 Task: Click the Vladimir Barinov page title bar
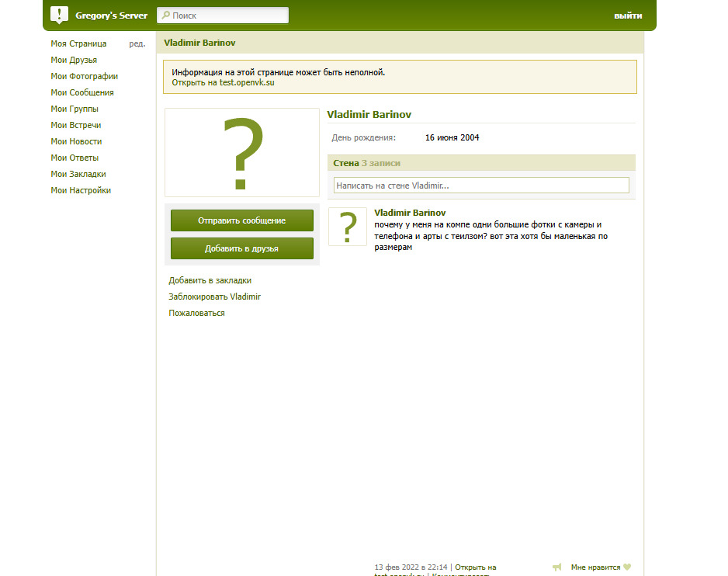coord(400,43)
